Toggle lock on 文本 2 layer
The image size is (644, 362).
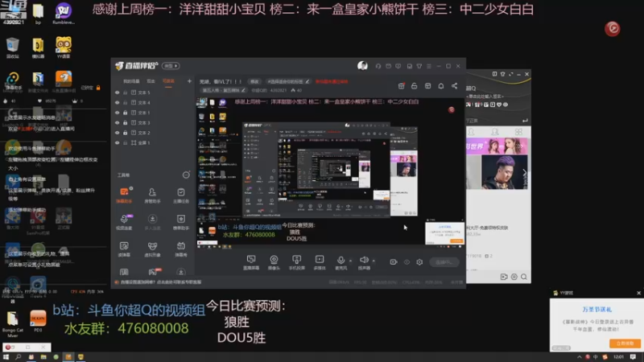[x=126, y=133]
